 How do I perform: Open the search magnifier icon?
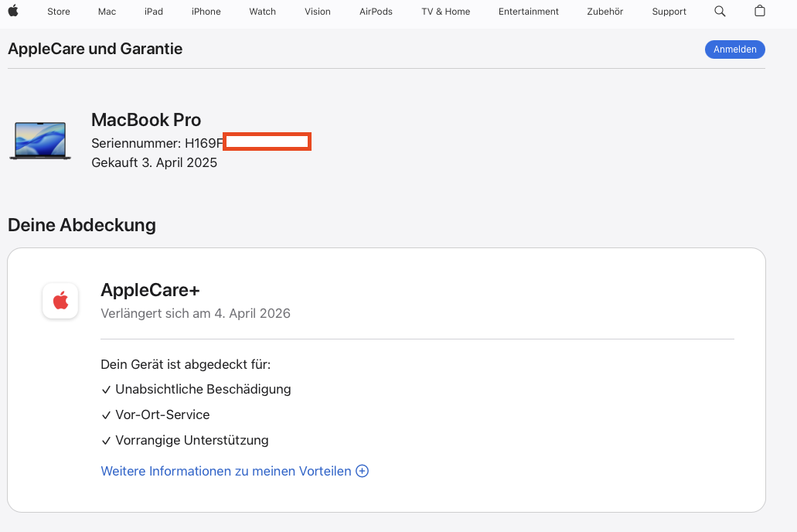click(720, 12)
